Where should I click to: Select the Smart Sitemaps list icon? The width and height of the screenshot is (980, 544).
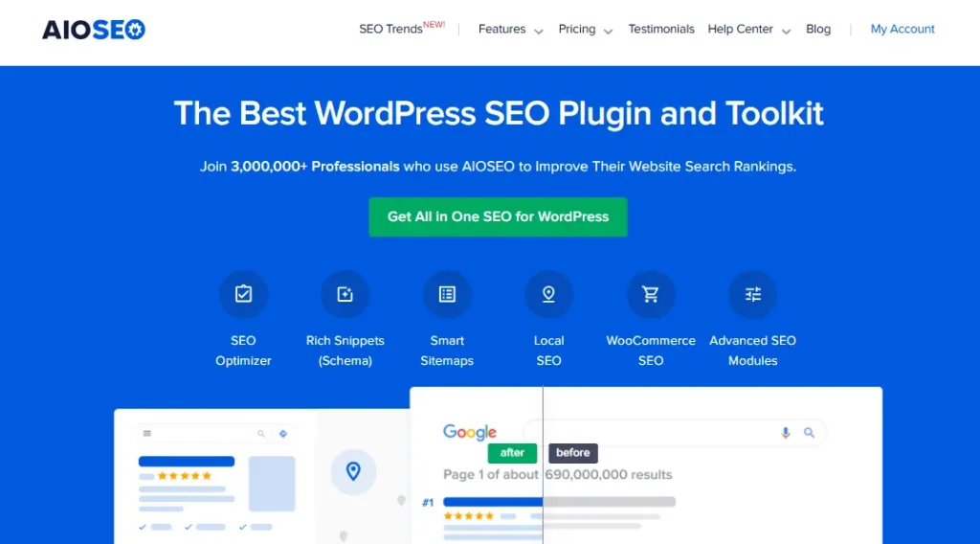[x=447, y=294]
